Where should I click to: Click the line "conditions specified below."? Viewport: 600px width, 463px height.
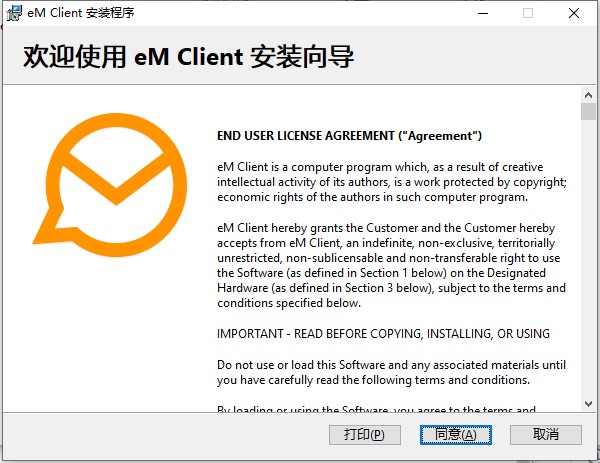point(289,303)
